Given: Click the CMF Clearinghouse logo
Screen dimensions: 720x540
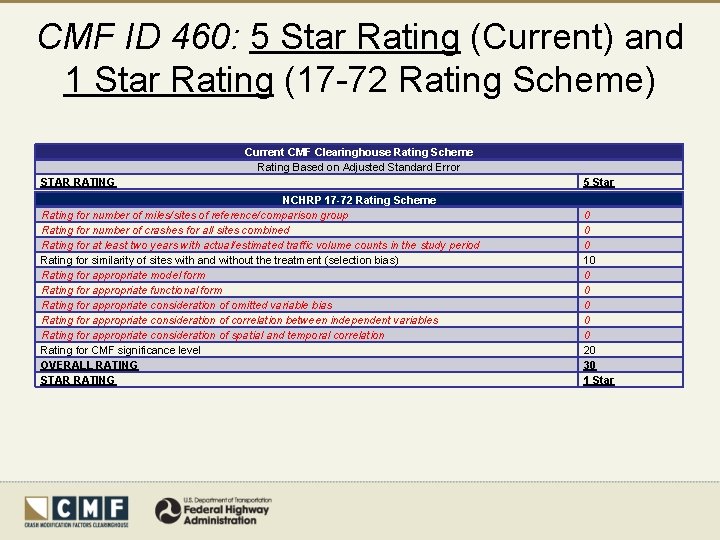Looking at the screenshot, I should coord(77,512).
